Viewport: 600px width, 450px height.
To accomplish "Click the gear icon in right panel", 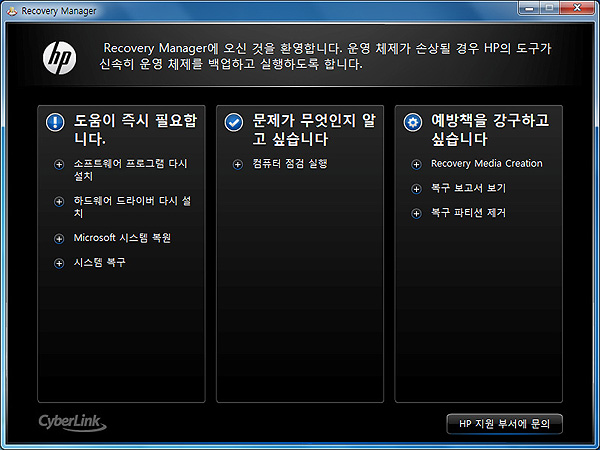I will click(x=413, y=122).
